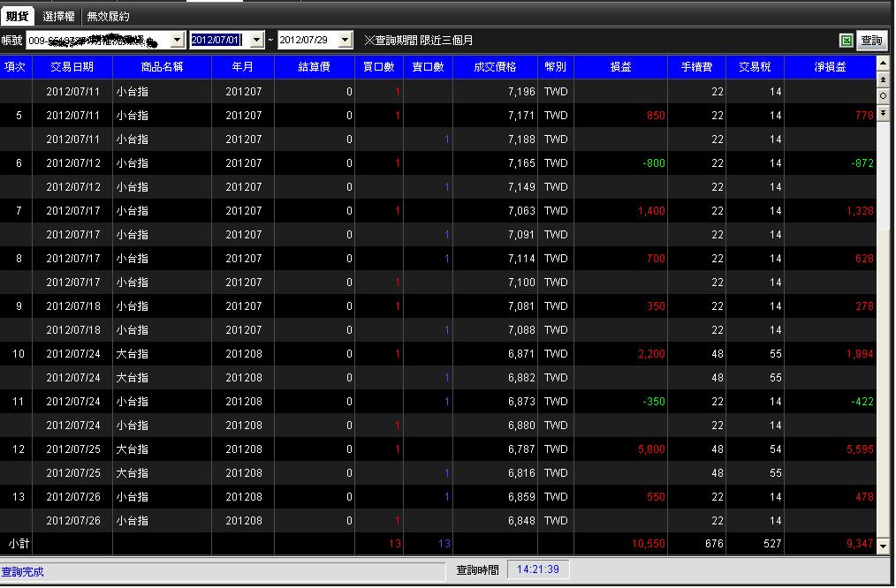Select the row 7 profit value 1,400

[651, 211]
